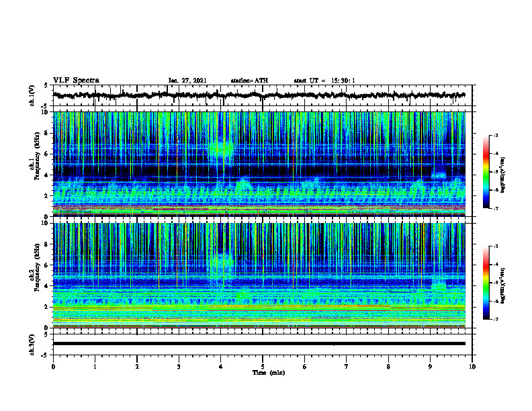Click the ch.1 spectrogram color bar
The width and height of the screenshot is (532, 411).
coord(486,172)
